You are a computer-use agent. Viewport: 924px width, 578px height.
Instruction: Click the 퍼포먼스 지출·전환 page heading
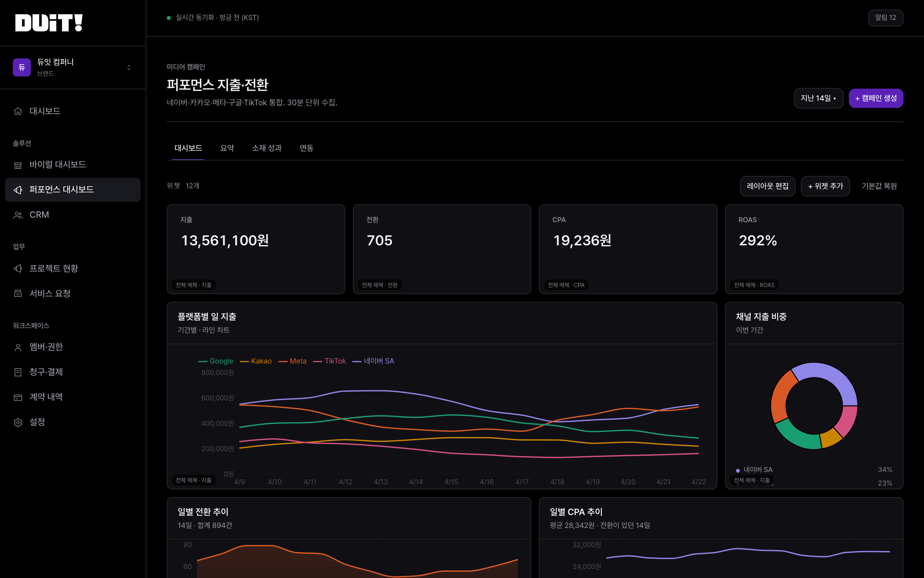[218, 85]
